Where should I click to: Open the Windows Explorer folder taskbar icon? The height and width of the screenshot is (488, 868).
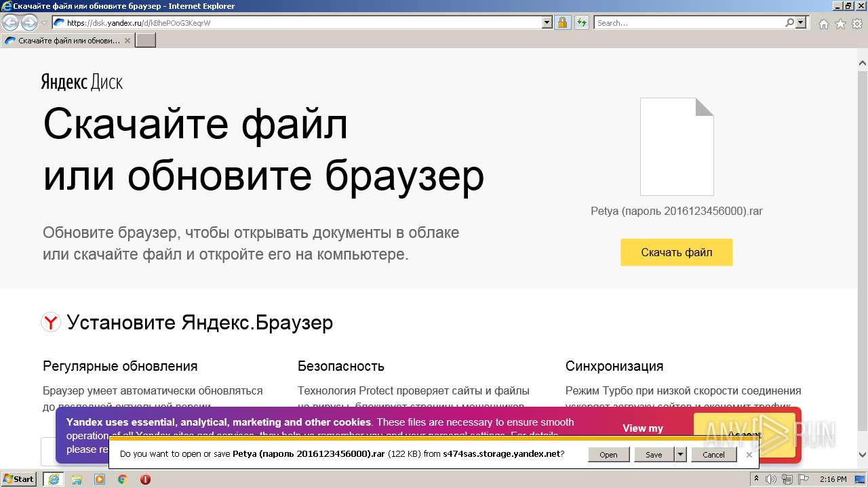77,479
